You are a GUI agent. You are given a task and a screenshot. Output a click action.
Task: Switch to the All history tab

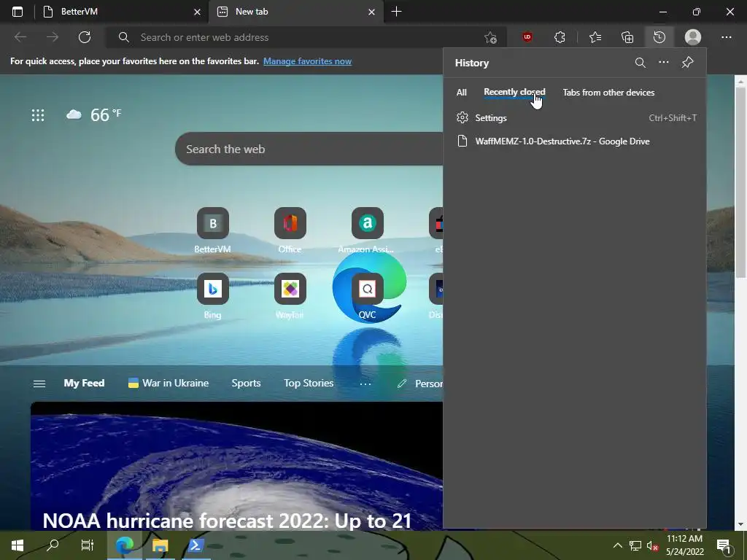tap(462, 93)
